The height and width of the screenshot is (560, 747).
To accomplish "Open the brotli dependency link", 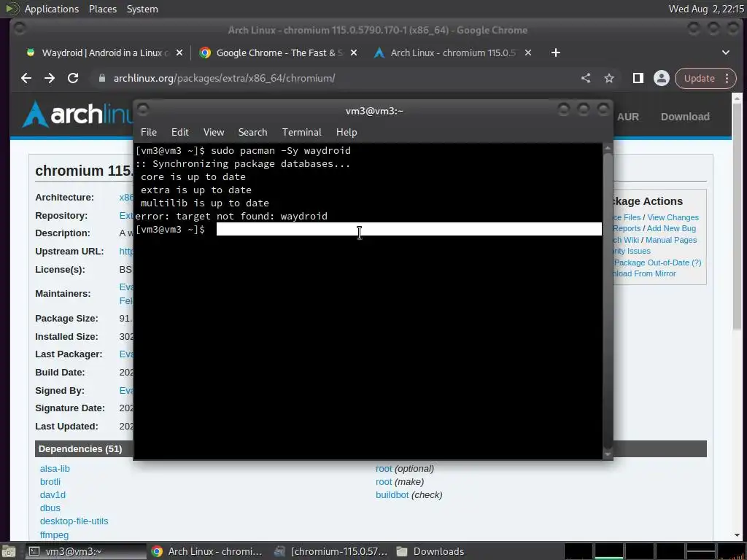I will (x=50, y=482).
